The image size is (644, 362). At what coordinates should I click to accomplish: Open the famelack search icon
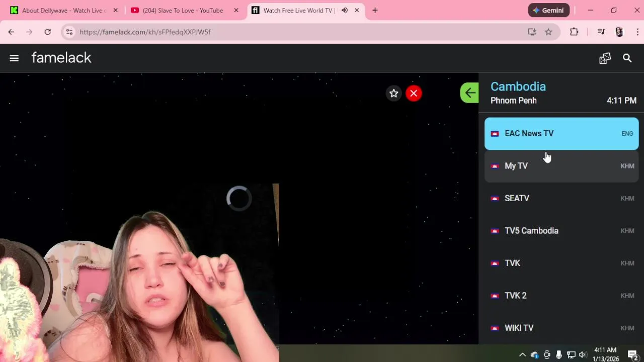pyautogui.click(x=627, y=58)
